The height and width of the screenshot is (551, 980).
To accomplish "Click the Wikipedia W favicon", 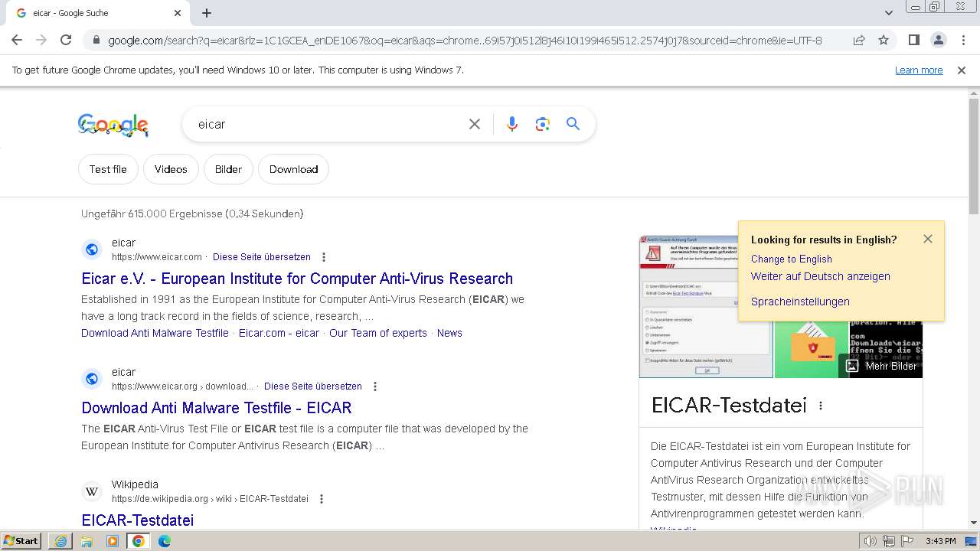I will (92, 491).
